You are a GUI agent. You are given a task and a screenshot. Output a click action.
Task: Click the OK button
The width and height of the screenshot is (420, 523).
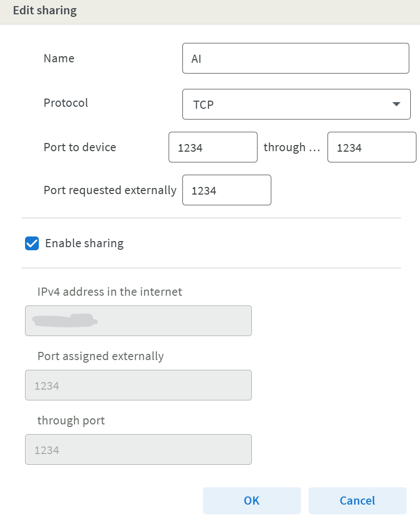[251, 501]
